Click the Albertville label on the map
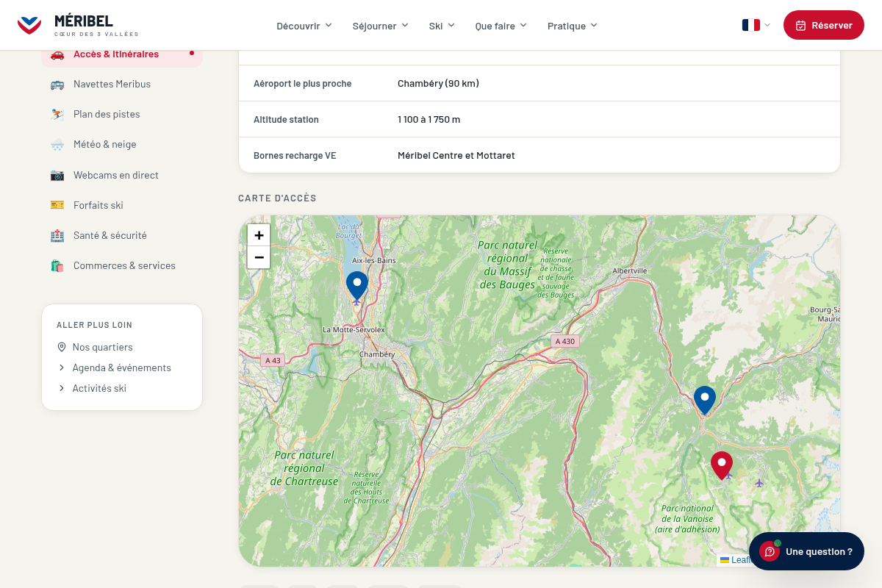The image size is (882, 588). click(630, 270)
